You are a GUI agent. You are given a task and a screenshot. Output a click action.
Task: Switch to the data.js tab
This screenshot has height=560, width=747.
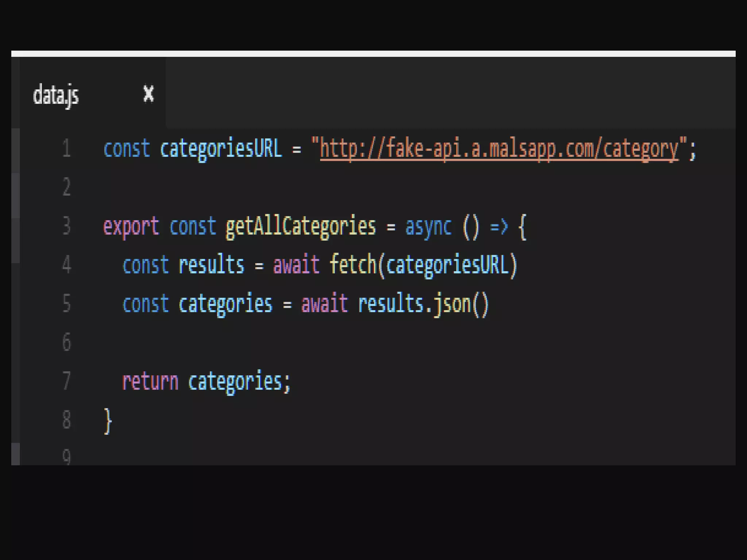coord(56,95)
